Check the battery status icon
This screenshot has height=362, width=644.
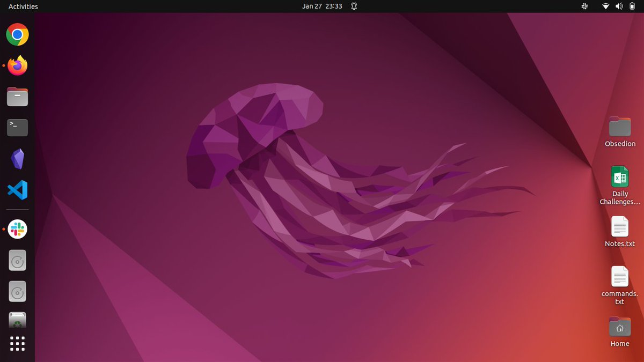pos(632,6)
